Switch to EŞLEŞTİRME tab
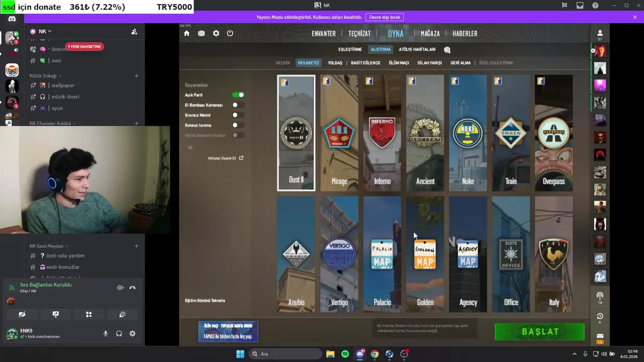 pos(350,50)
